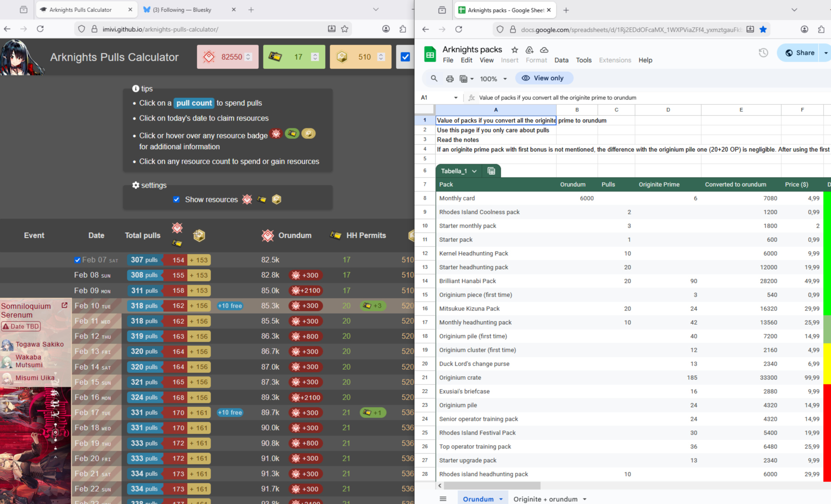Star the Arknights packs spreadsheet

(x=515, y=50)
